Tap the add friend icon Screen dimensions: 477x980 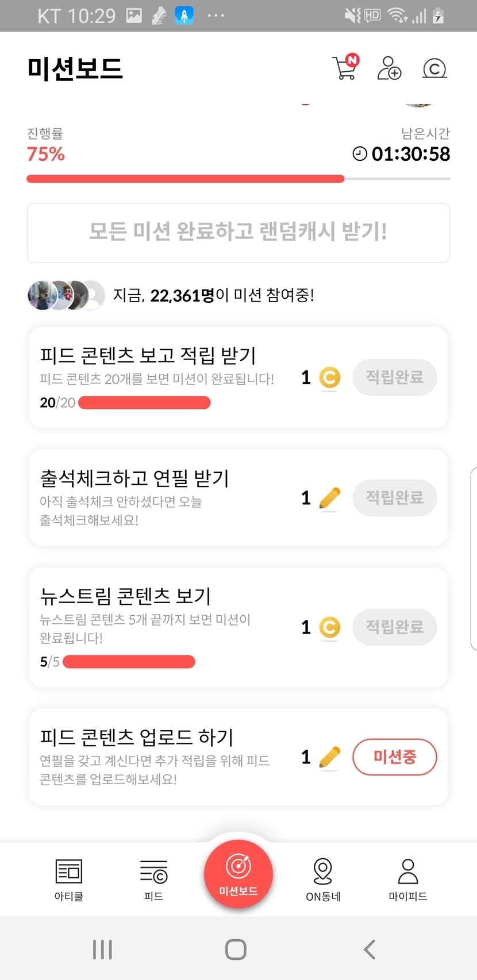(389, 68)
